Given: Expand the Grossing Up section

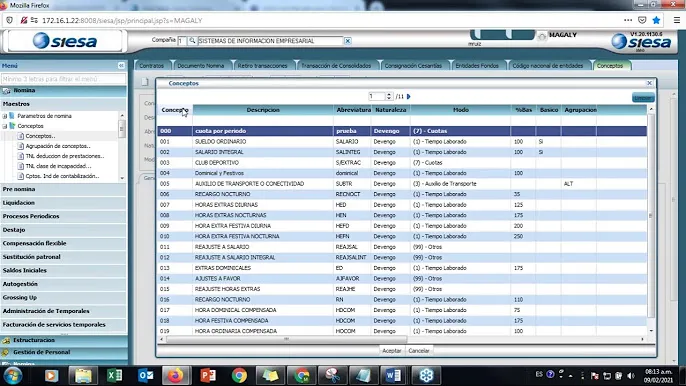Looking at the screenshot, I should point(63,298).
